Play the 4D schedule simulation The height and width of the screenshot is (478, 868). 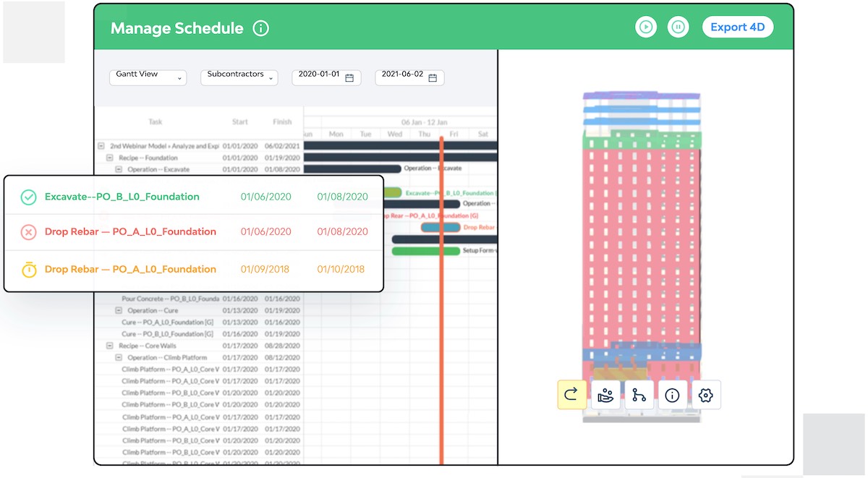(x=645, y=27)
